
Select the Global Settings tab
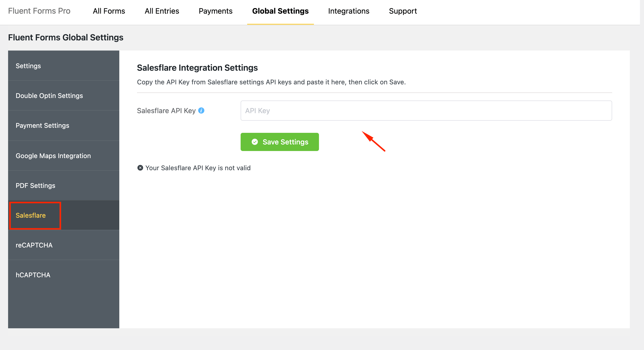280,11
